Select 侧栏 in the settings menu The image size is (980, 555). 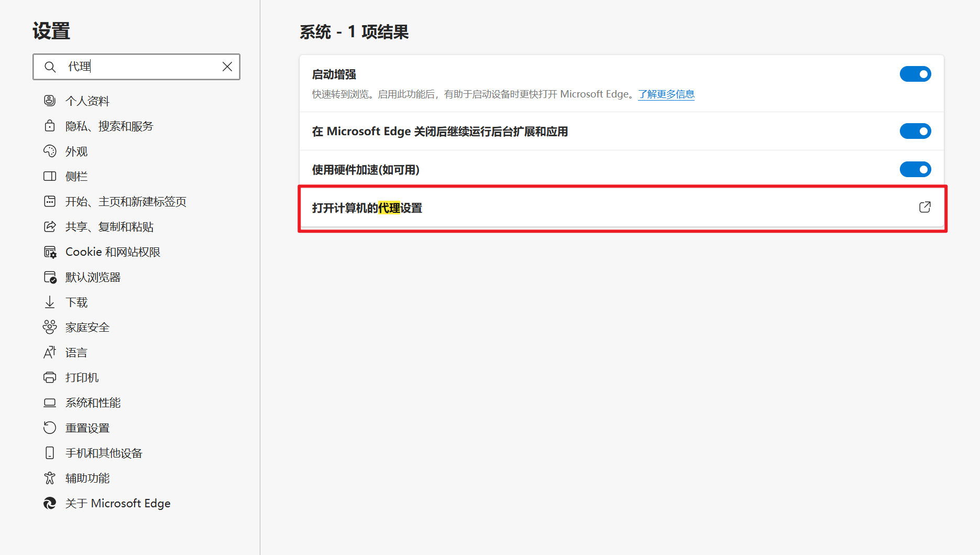[76, 176]
